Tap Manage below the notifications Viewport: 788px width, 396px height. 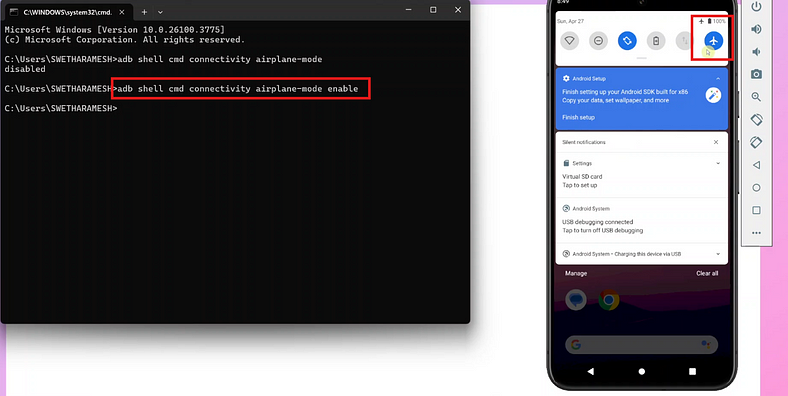click(x=576, y=273)
